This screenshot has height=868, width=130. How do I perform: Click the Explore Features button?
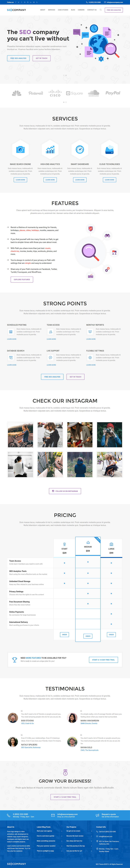pyautogui.click(x=22, y=279)
